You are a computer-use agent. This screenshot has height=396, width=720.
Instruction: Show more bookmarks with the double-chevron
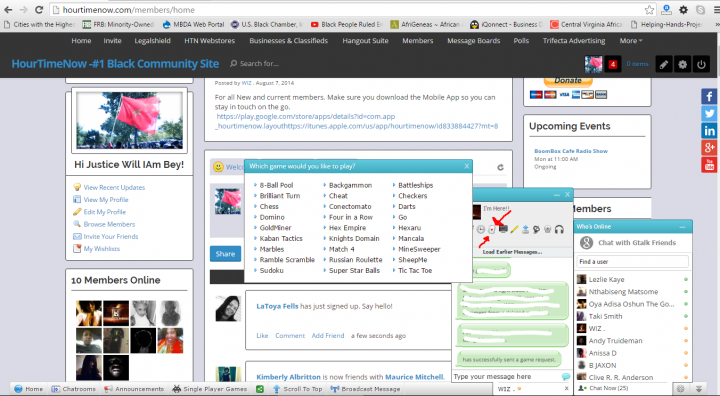tap(717, 24)
